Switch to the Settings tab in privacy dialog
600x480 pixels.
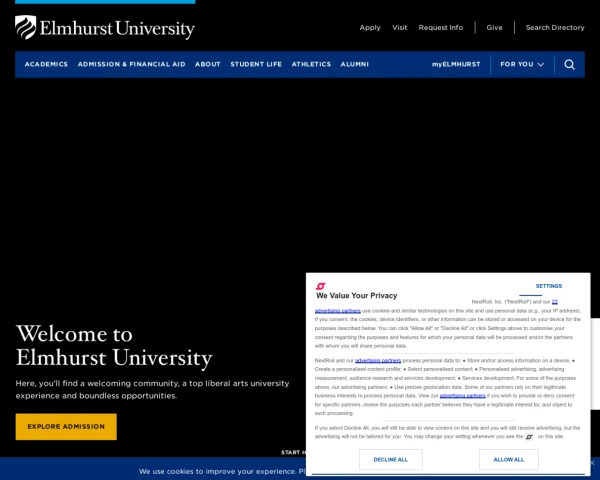(x=549, y=286)
